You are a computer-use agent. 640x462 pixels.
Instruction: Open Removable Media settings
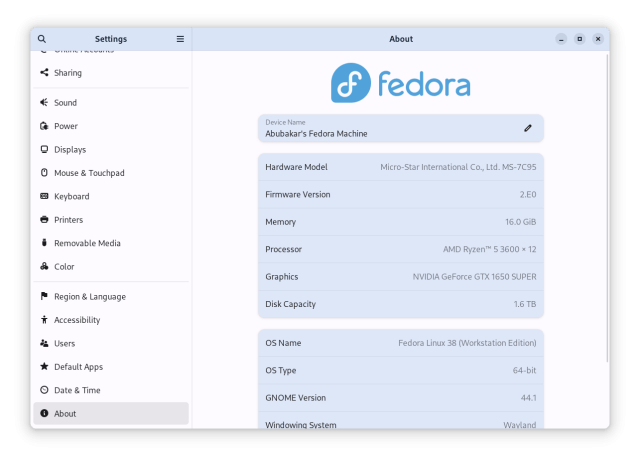tap(87, 243)
